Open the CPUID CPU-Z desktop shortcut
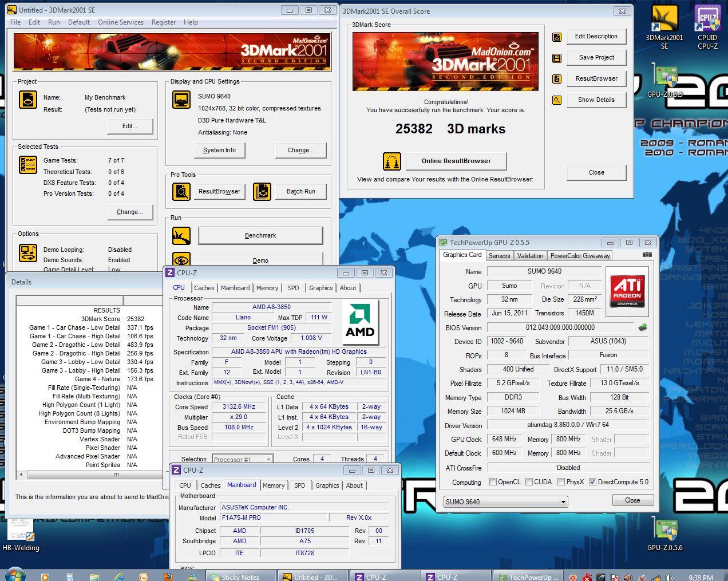The height and width of the screenshot is (581, 728). point(707,26)
